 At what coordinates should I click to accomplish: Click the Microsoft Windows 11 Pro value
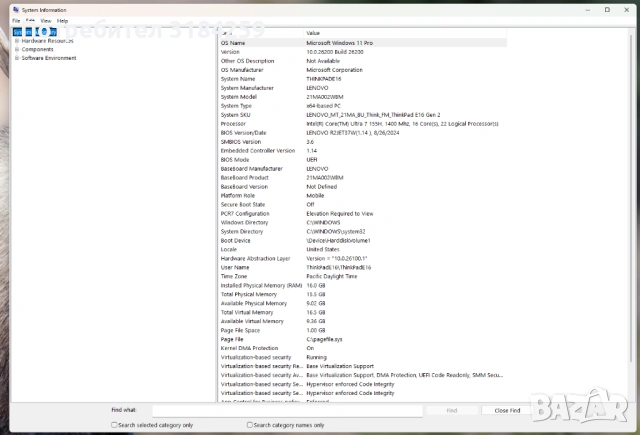point(340,43)
